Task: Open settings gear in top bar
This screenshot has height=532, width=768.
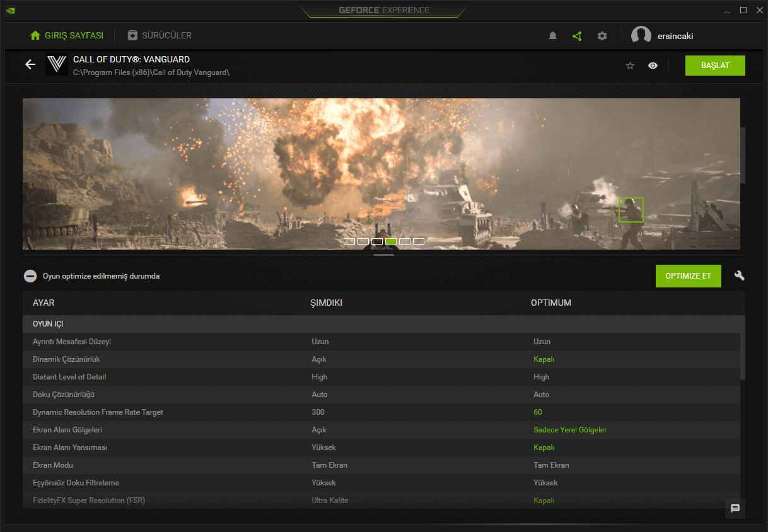Action: click(602, 36)
